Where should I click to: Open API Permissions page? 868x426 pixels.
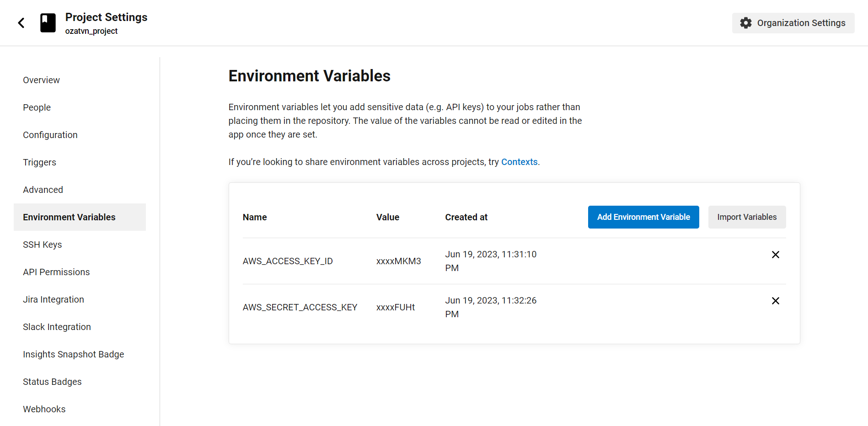click(56, 272)
